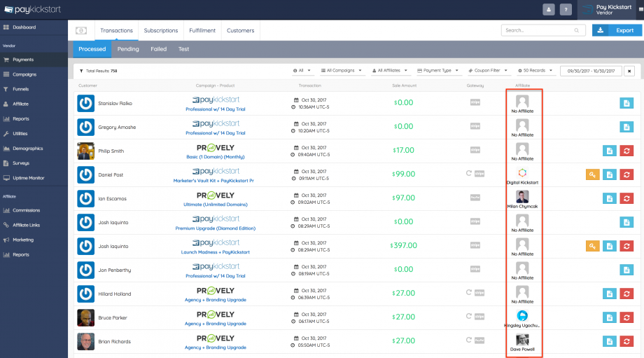Screen dimensions: 644x358
Task: Click the refund icon on Bruce Parker's row
Action: coord(625,317)
